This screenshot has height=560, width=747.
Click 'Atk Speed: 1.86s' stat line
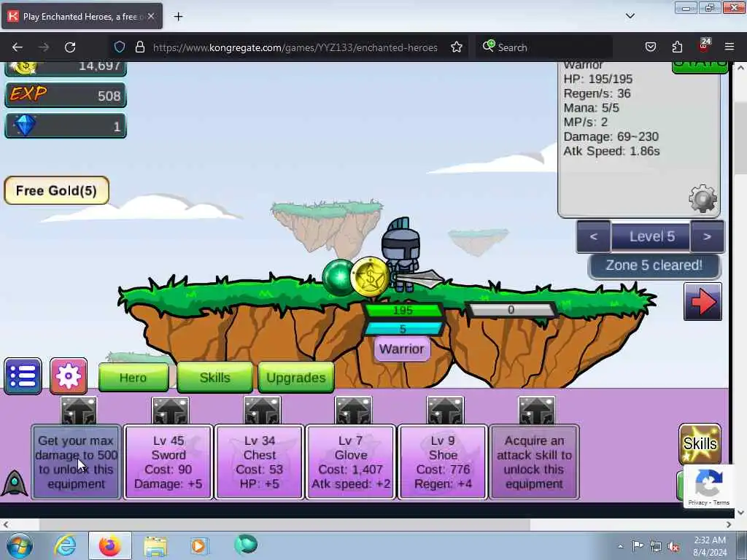tap(611, 152)
